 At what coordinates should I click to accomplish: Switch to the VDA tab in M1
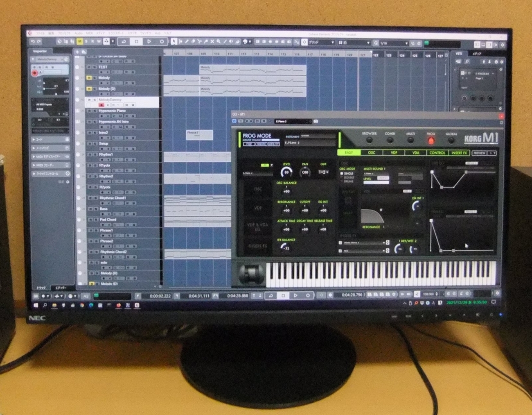click(416, 152)
